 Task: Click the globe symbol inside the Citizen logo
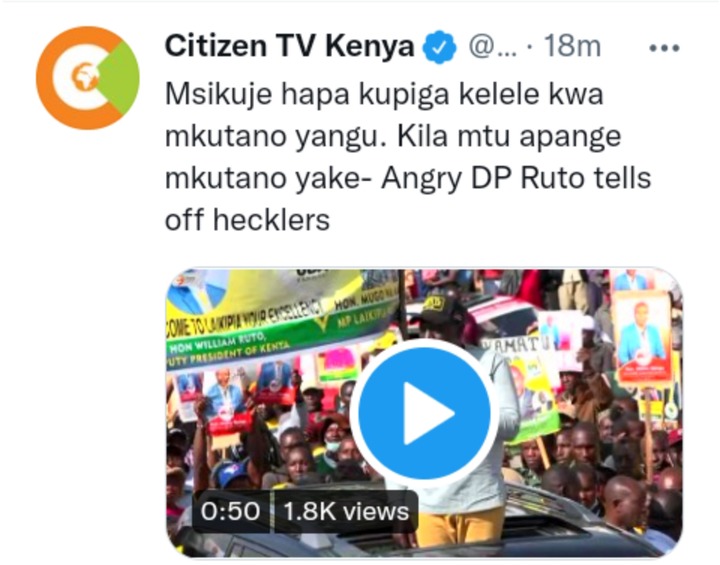click(x=84, y=77)
